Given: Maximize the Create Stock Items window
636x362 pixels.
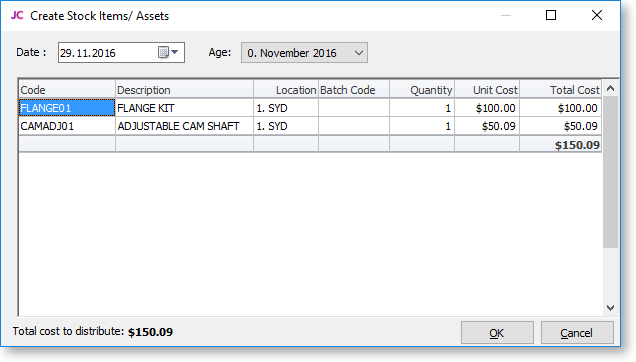Looking at the screenshot, I should [551, 15].
